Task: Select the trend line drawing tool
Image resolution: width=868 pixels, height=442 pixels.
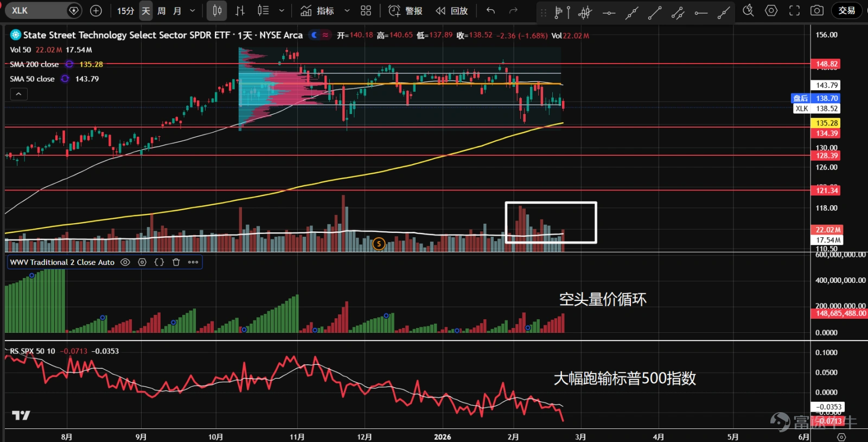Action: pyautogui.click(x=655, y=12)
